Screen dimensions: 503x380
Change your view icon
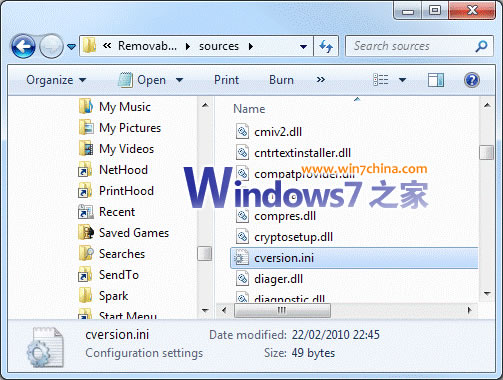coord(380,80)
